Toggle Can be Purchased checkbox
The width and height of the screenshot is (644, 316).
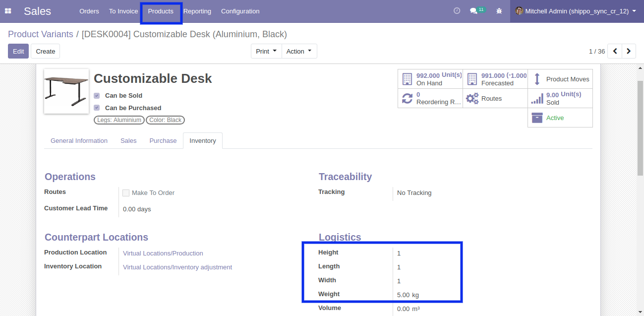(97, 108)
